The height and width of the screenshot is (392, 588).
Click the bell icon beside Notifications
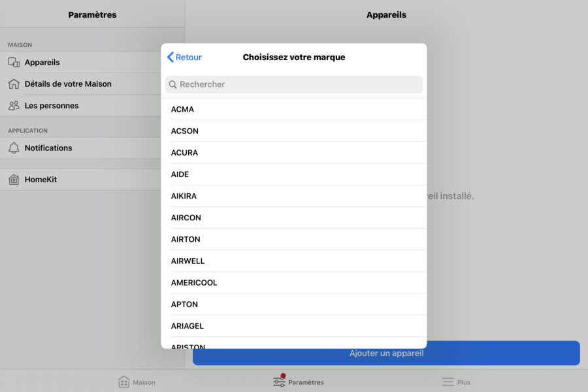(14, 148)
